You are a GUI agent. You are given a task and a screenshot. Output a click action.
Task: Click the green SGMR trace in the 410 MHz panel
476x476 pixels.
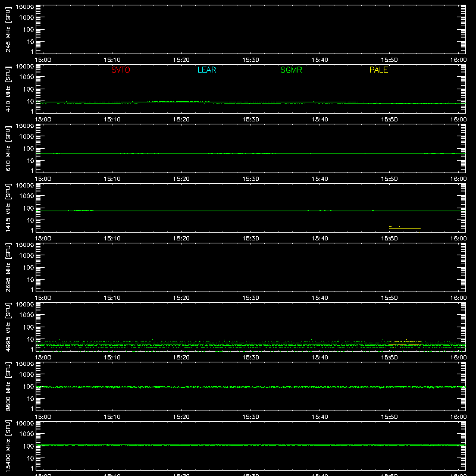[250, 102]
